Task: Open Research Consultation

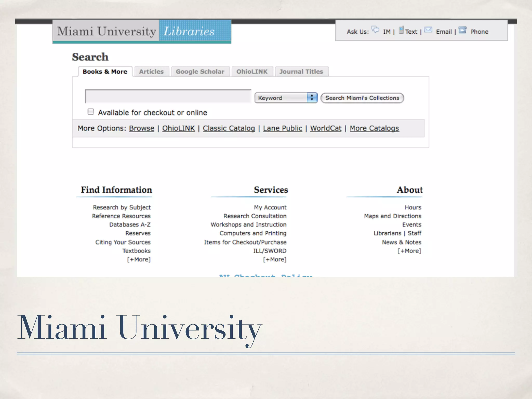Action: point(255,216)
